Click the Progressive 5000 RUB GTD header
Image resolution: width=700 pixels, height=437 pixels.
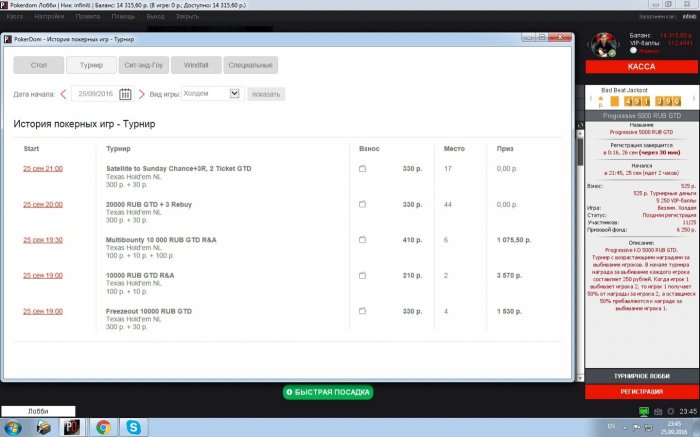point(642,116)
